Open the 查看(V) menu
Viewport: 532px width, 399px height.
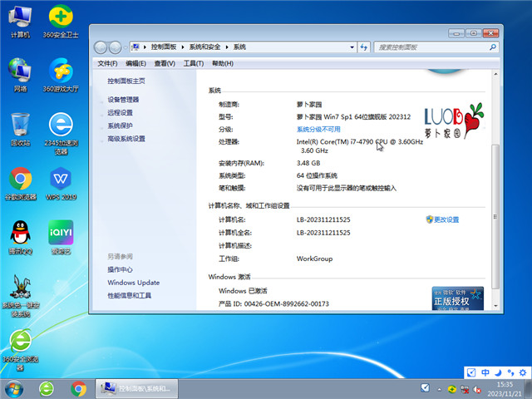[x=165, y=63]
